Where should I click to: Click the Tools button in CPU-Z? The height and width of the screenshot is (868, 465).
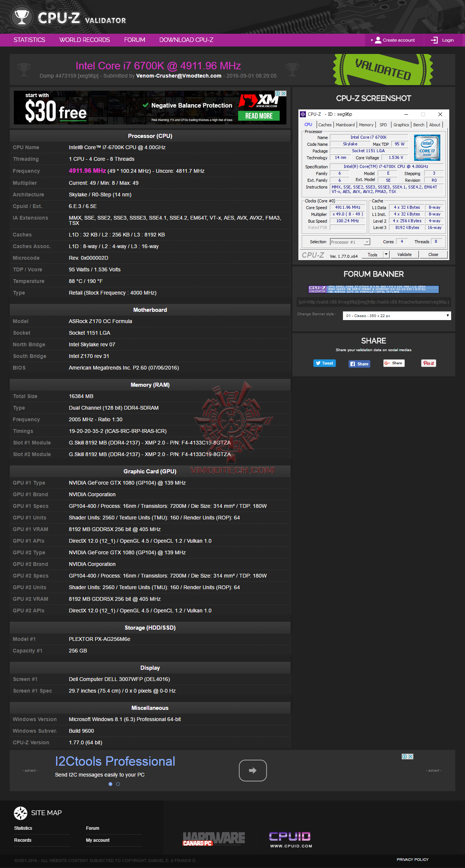[x=373, y=254]
